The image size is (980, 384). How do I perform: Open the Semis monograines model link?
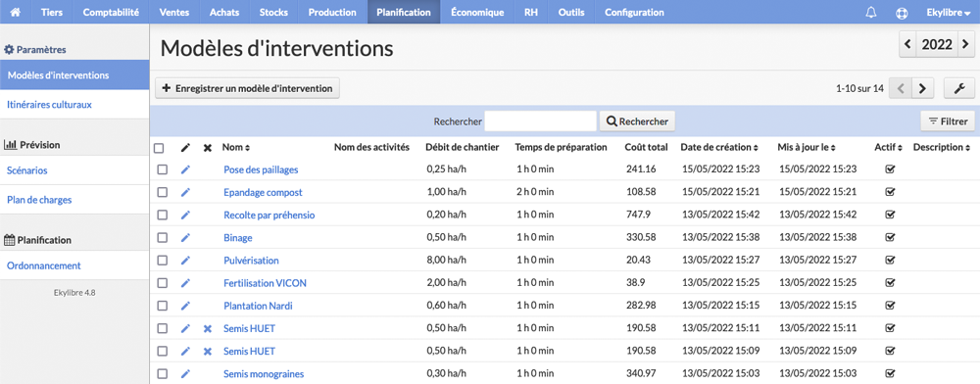(264, 374)
